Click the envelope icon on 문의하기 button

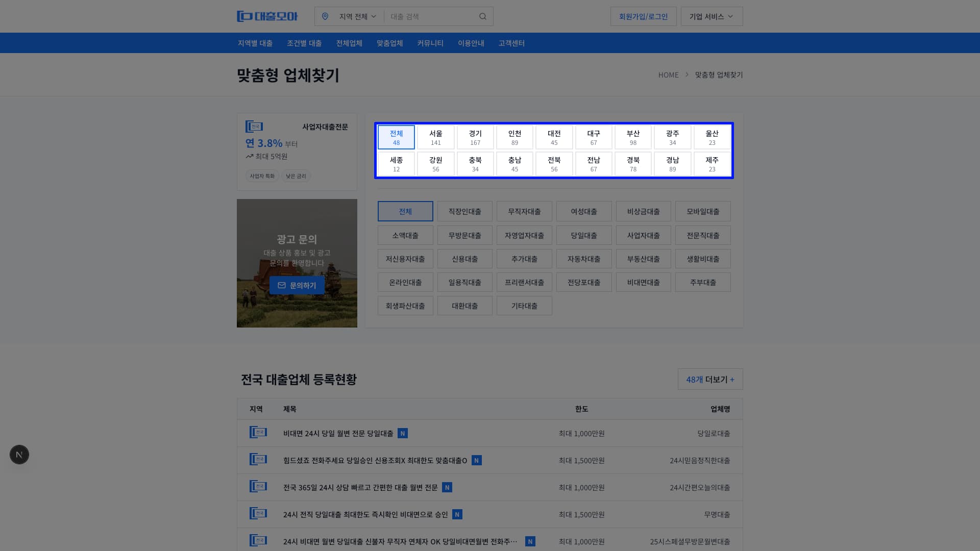click(x=282, y=285)
